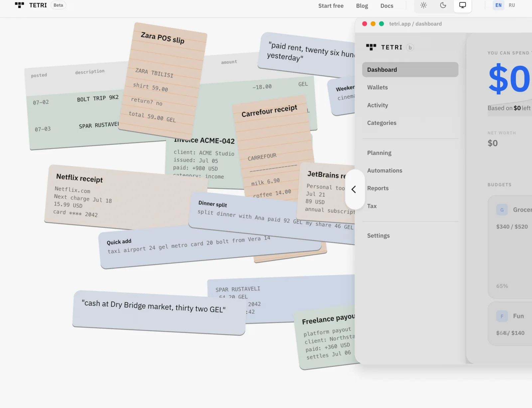
Task: Click the Beta badge next to TETRI
Action: (x=58, y=5)
